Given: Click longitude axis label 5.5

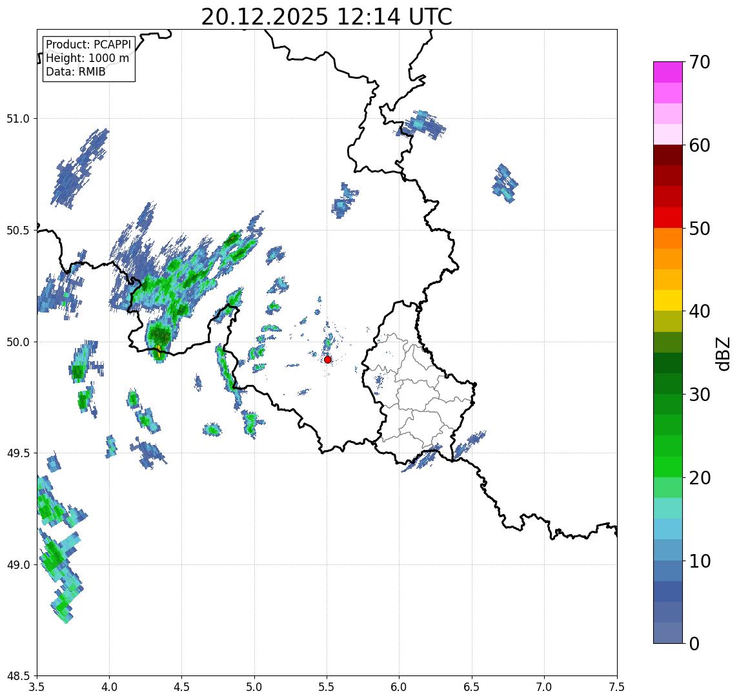Looking at the screenshot, I should 327,687.
